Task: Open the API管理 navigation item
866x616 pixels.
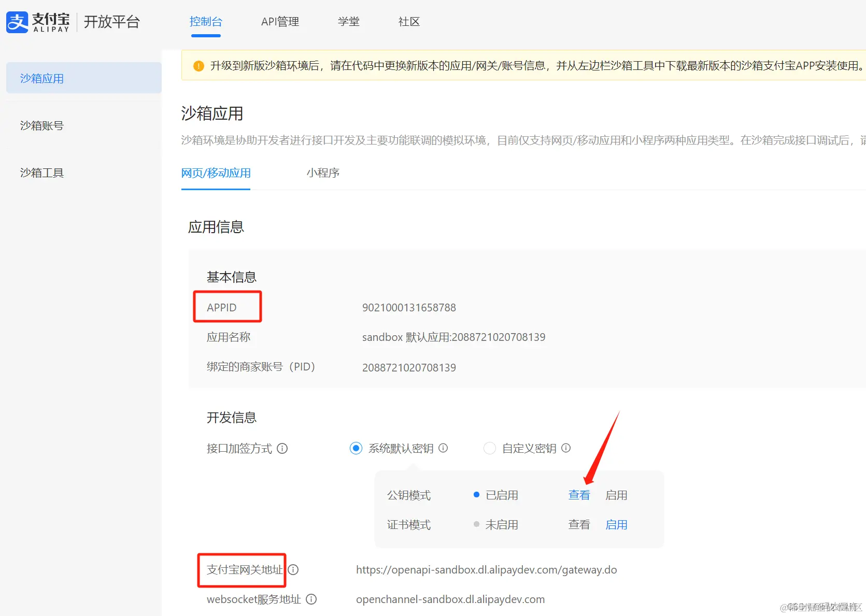Action: click(x=280, y=22)
